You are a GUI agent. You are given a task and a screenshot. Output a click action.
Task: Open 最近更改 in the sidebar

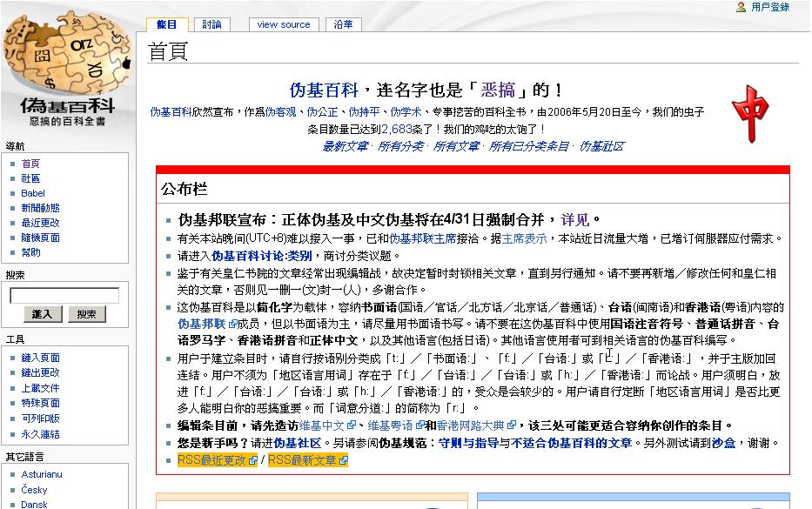pyautogui.click(x=40, y=223)
